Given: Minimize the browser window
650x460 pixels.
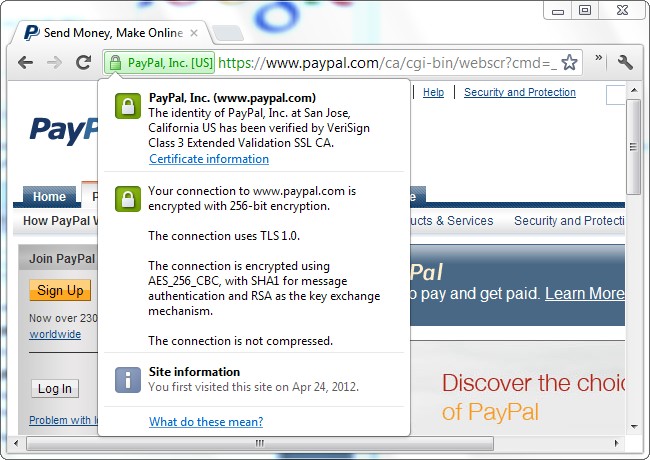Looking at the screenshot, I should pyautogui.click(x=558, y=10).
